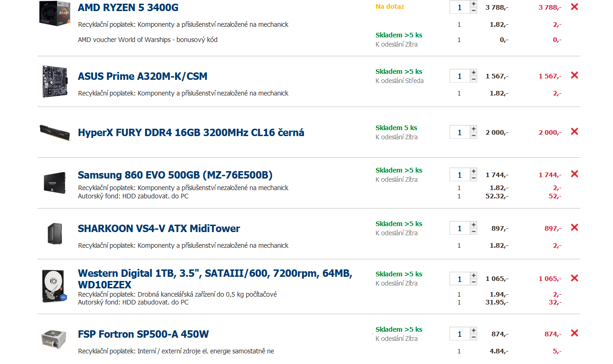The image size is (613, 364).
Task: Edit quantity field for Western Digital 1TB
Action: [460, 279]
